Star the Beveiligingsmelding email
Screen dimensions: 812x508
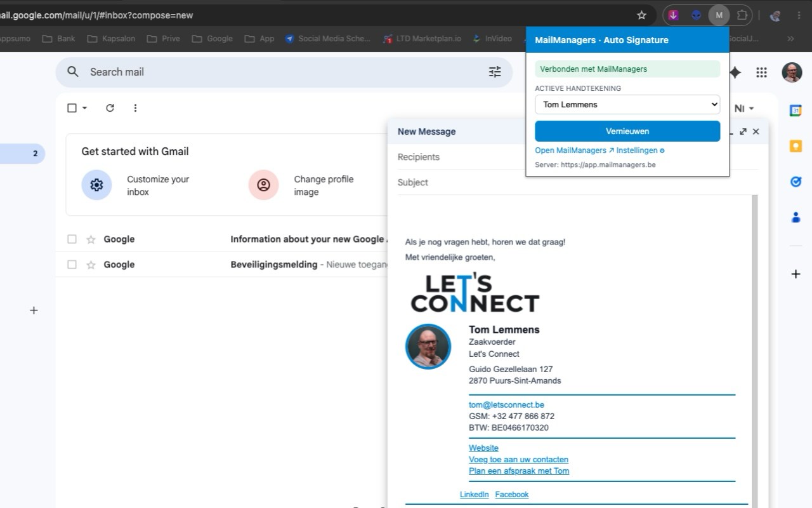(x=91, y=265)
